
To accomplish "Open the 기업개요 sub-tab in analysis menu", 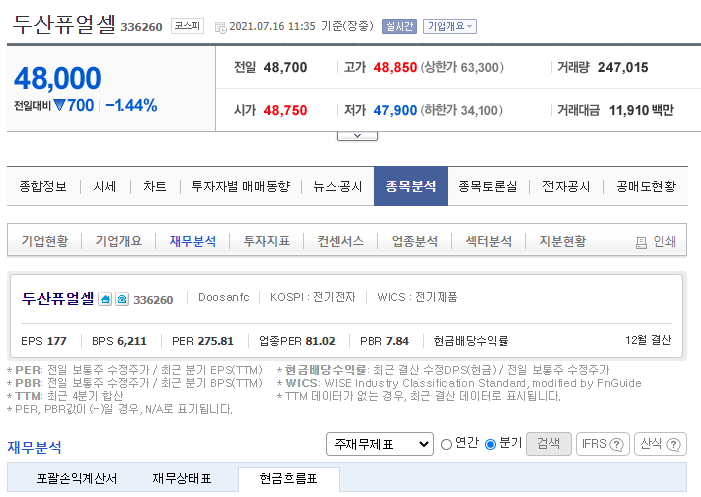I will (x=118, y=241).
